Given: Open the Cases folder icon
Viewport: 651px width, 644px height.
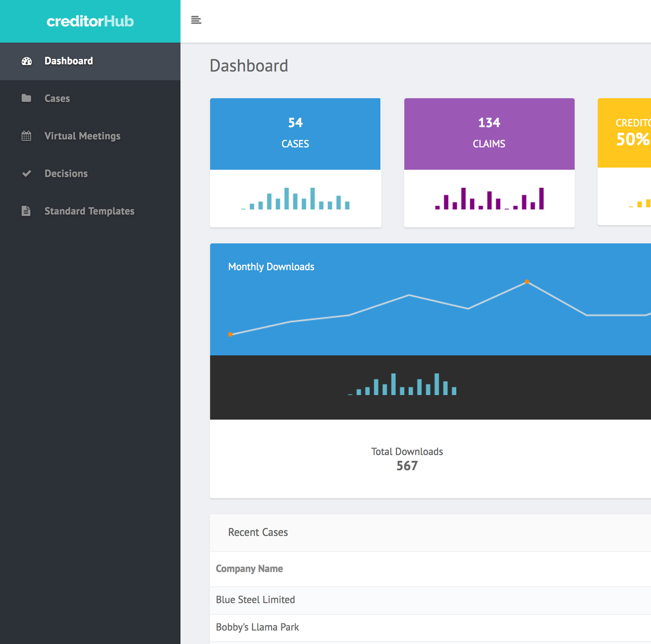Looking at the screenshot, I should pyautogui.click(x=26, y=98).
